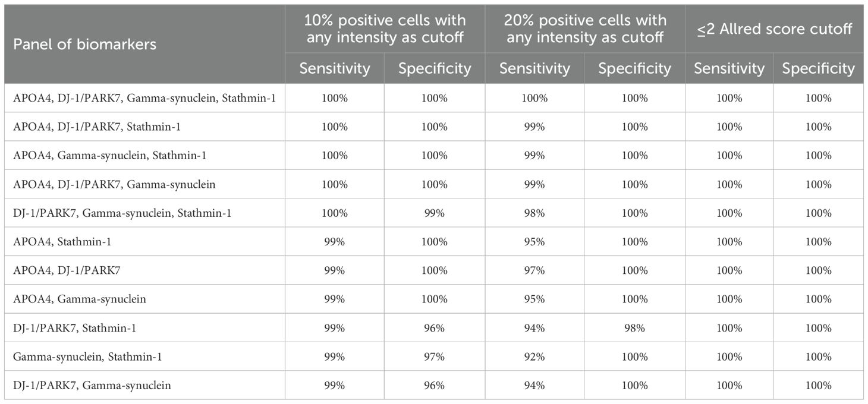Viewport: 868px width, 404px height.
Task: Click the '≤2 Allred score cutoff' header
Action: (774, 29)
